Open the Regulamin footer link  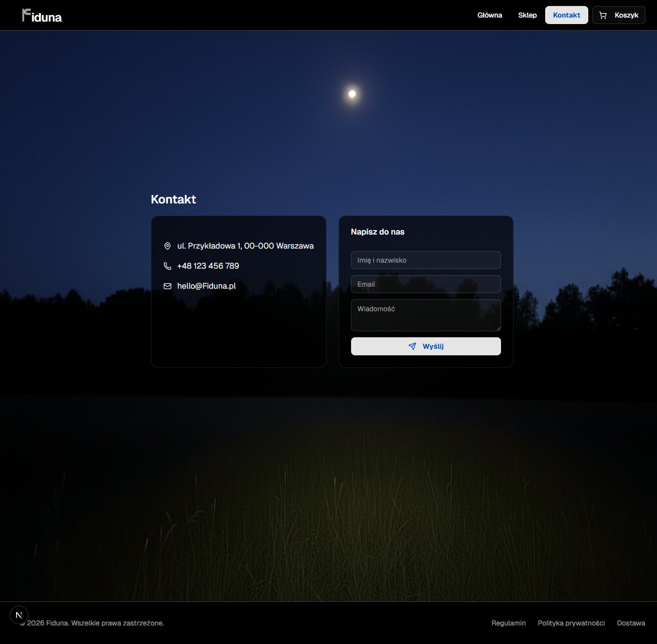click(509, 623)
